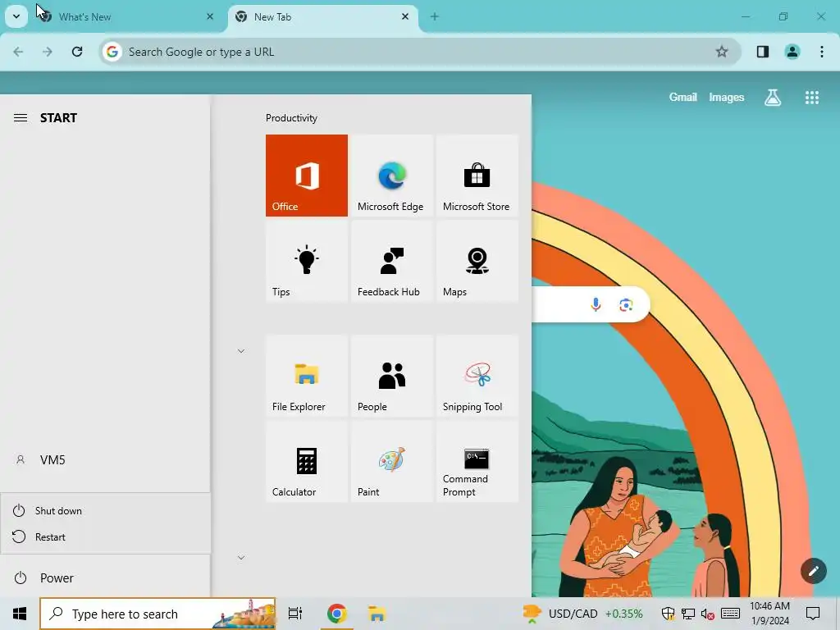Search by image with Google Lens

626,305
